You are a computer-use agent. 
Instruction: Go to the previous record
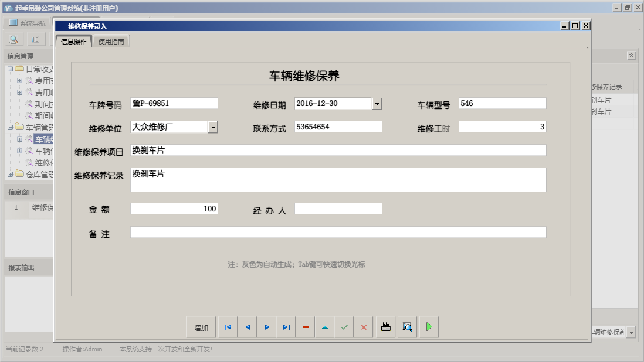pyautogui.click(x=247, y=327)
